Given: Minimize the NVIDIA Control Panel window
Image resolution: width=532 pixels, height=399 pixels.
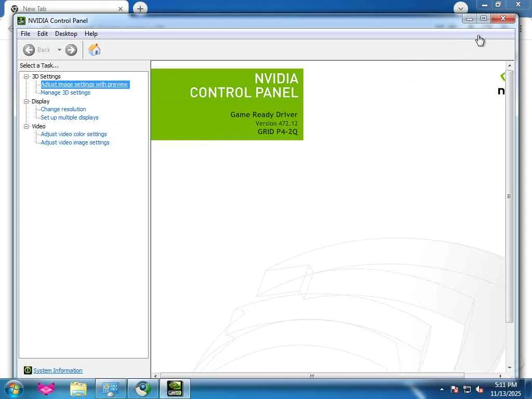Looking at the screenshot, I should click(x=470, y=19).
